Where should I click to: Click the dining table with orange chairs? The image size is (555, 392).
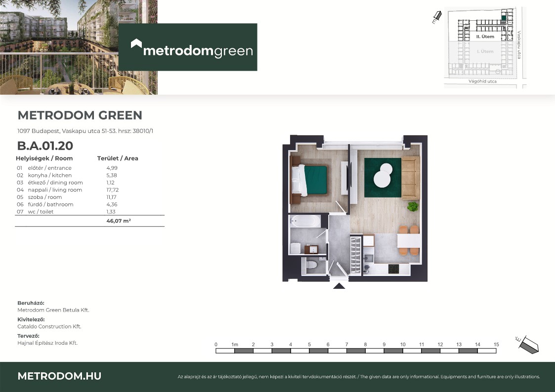click(x=408, y=241)
